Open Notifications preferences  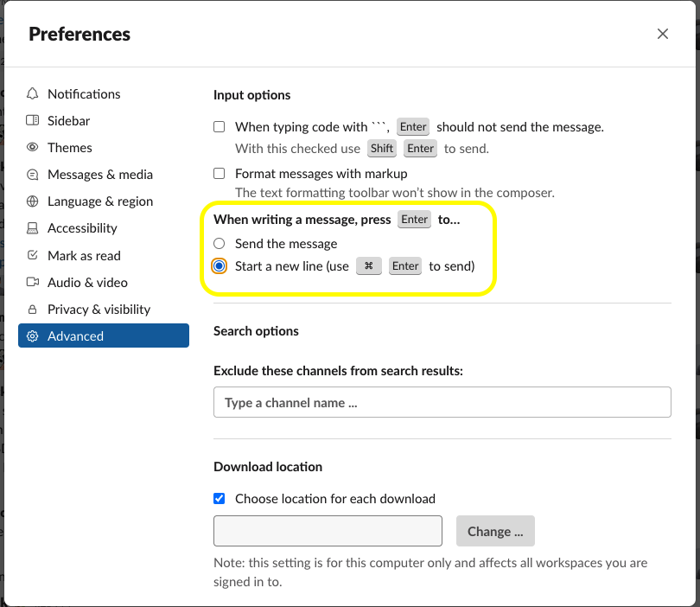click(104, 93)
